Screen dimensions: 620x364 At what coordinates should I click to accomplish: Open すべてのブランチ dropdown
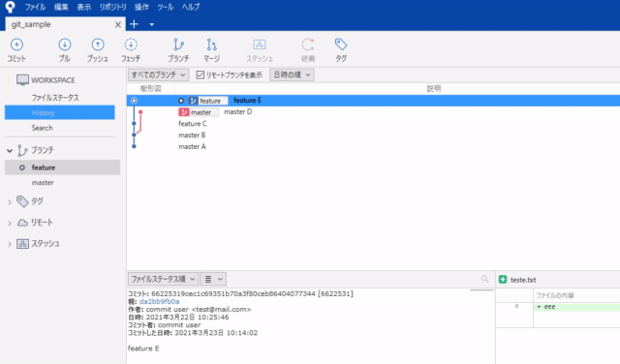(x=158, y=75)
